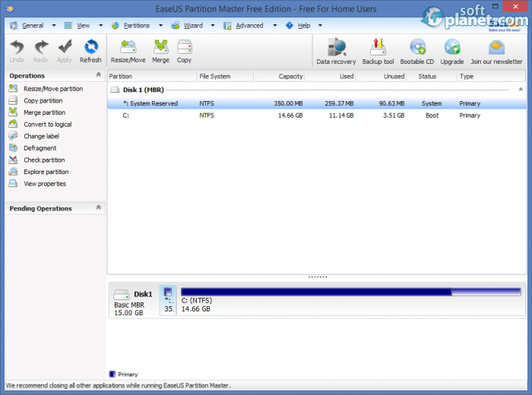Open the Advanced menu
Viewport: 532px width, 395px height.
pos(249,25)
